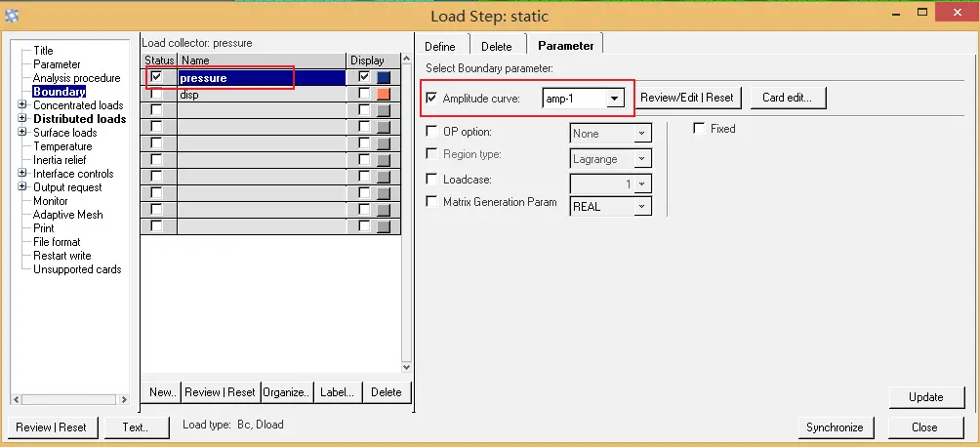Select the Parameter tab
The image size is (980, 447).
coord(565,46)
